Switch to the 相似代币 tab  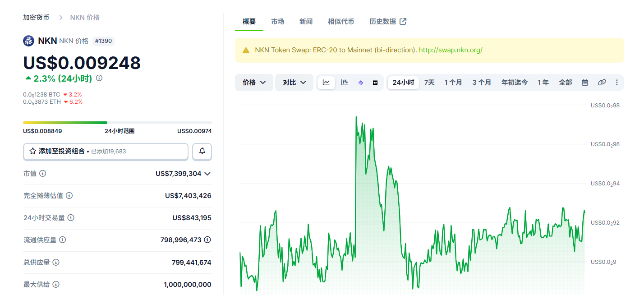tap(341, 21)
